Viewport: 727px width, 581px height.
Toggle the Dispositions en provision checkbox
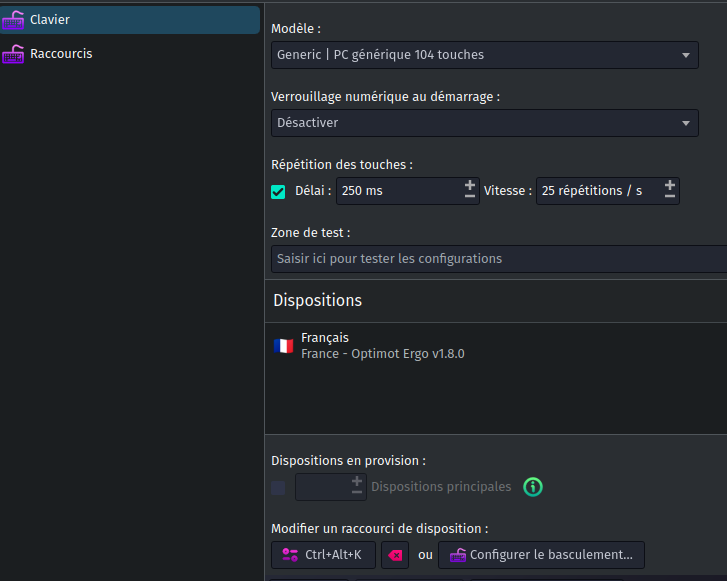278,488
